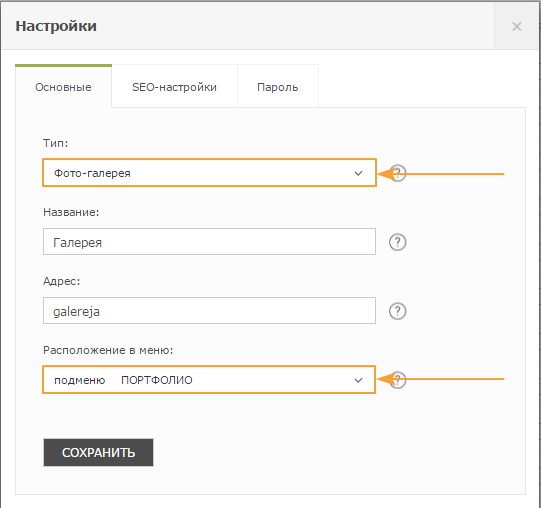Image resolution: width=541 pixels, height=508 pixels.
Task: Click the help icon beside the Тип dropdown
Action: coord(398,173)
